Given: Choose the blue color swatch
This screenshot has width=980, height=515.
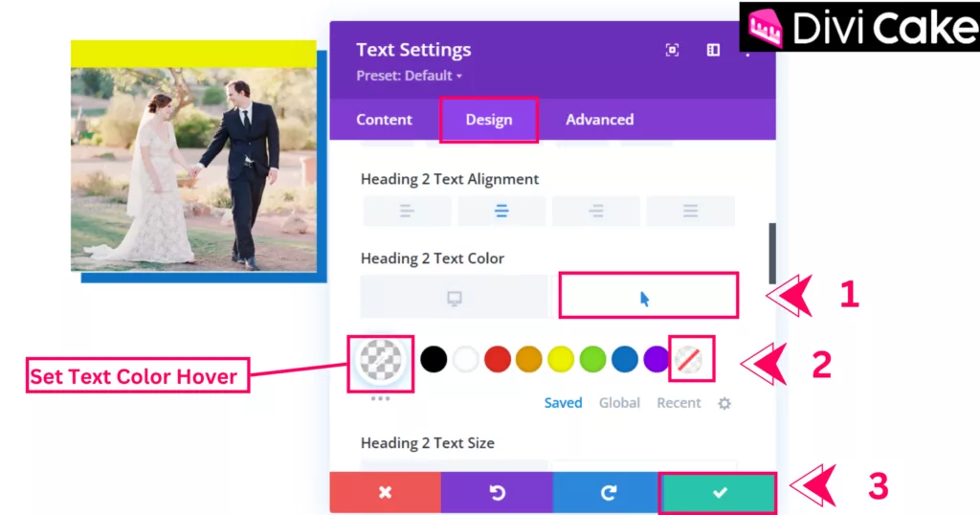Looking at the screenshot, I should pyautogui.click(x=624, y=359).
